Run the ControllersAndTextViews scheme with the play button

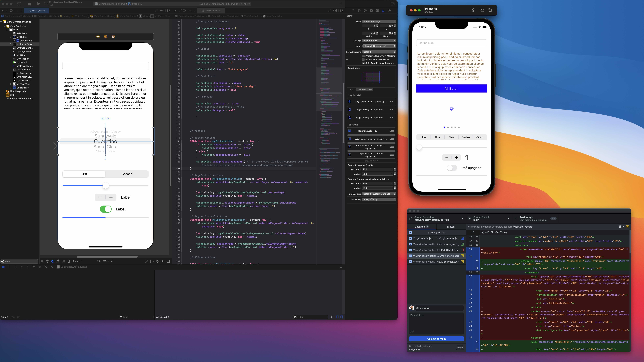(x=38, y=4)
